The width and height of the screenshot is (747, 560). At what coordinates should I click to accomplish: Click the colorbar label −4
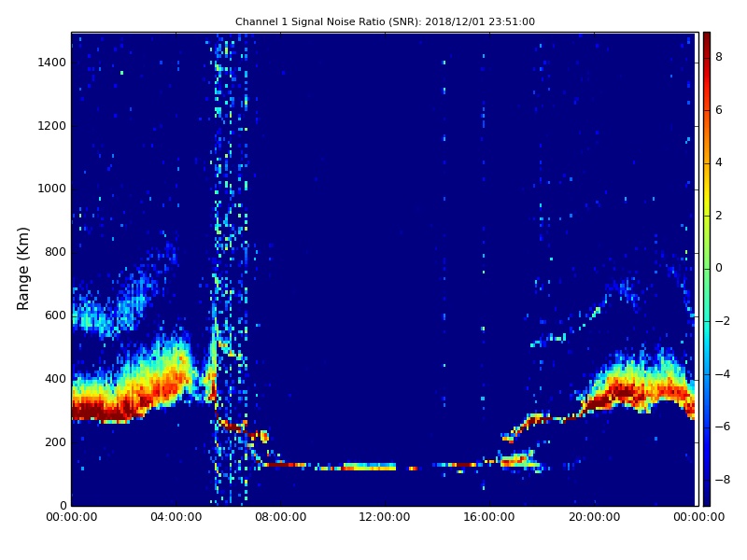click(x=722, y=374)
